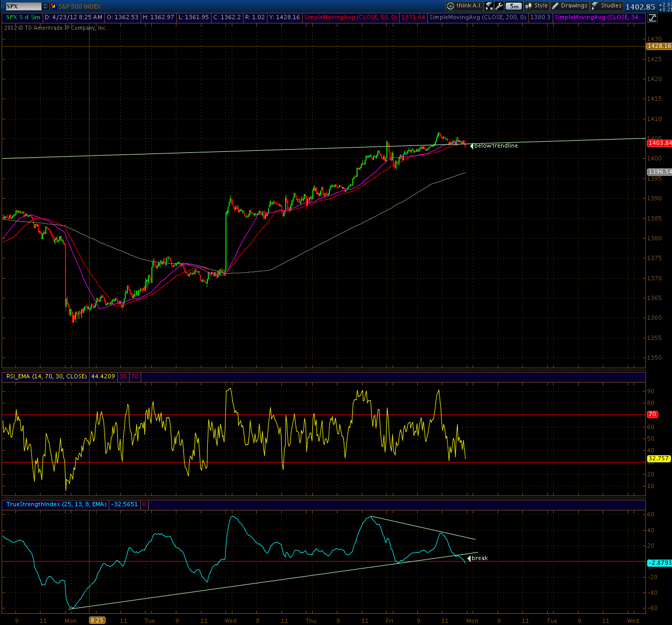672x625 pixels.
Task: Click the S&P 500 INDEX title
Action: (80, 6)
